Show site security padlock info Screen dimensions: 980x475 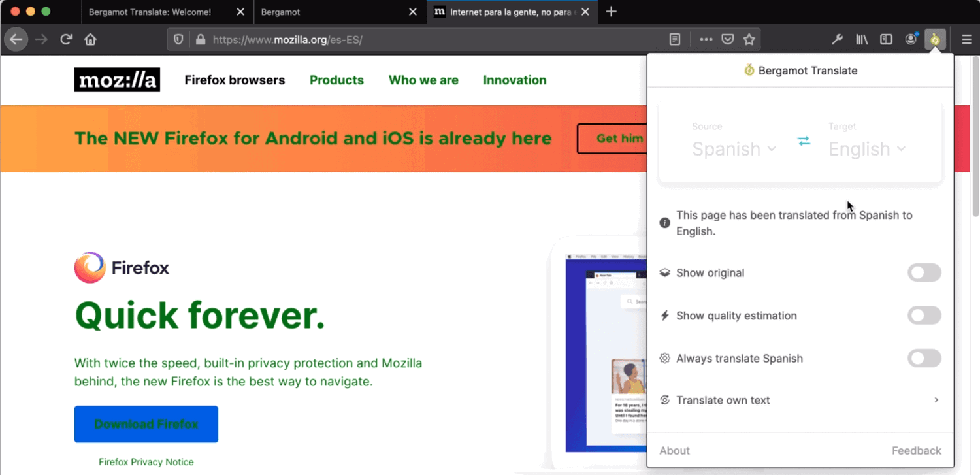(201, 40)
